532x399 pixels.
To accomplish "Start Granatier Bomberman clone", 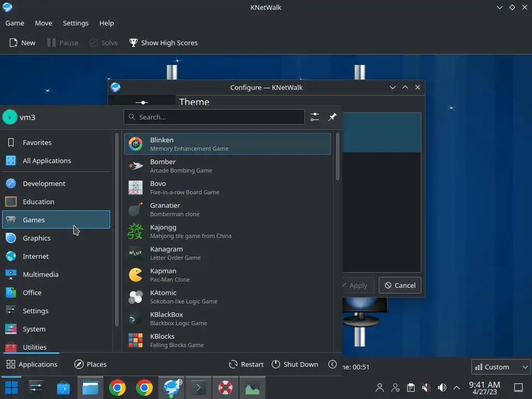I will click(228, 209).
